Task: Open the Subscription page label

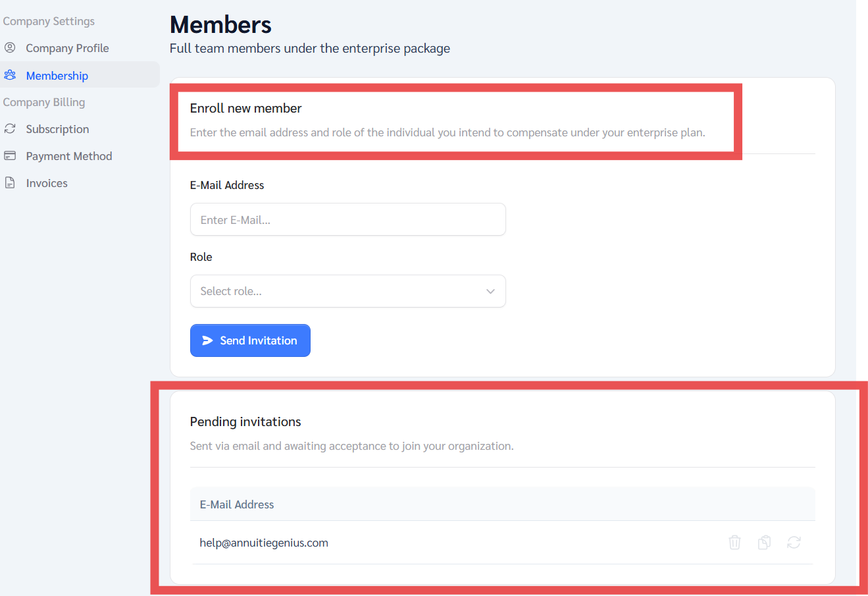Action: pyautogui.click(x=57, y=129)
